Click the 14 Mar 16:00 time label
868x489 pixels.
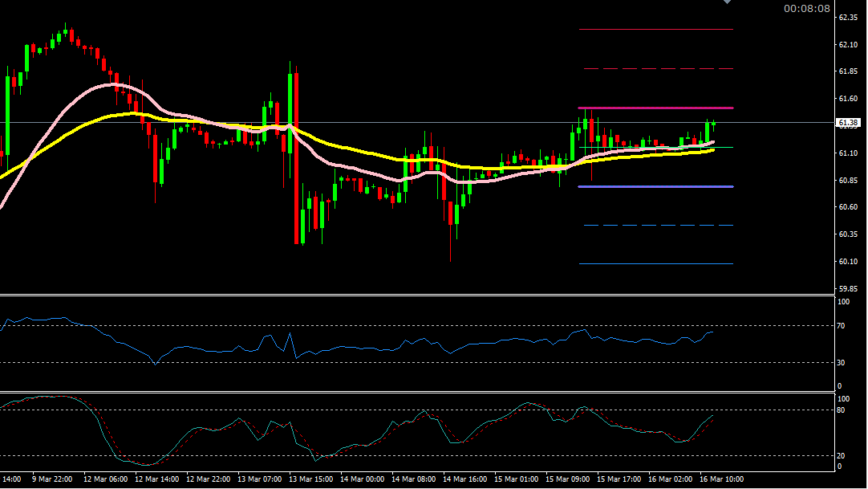[465, 479]
